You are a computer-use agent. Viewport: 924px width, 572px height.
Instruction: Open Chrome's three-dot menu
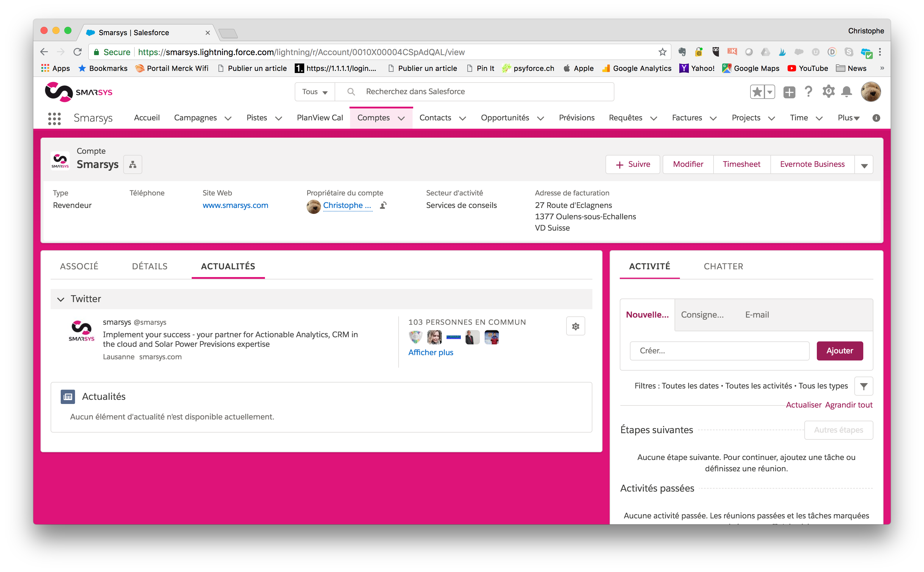pyautogui.click(x=880, y=52)
